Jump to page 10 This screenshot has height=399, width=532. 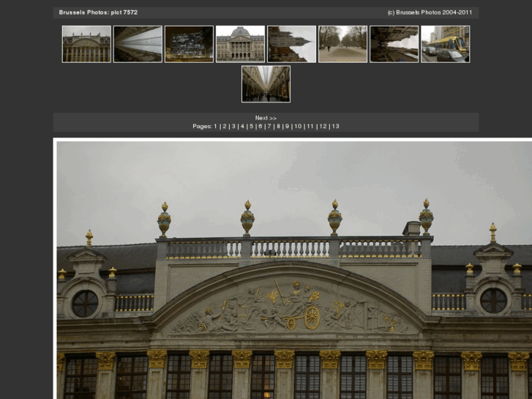(298, 127)
